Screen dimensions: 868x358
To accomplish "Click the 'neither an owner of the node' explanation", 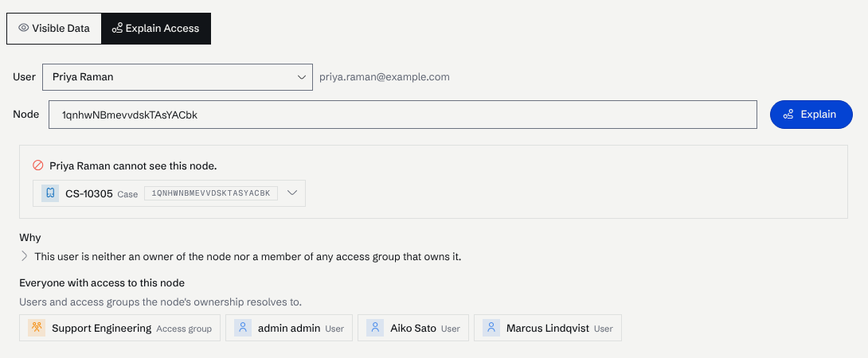I will tap(248, 257).
